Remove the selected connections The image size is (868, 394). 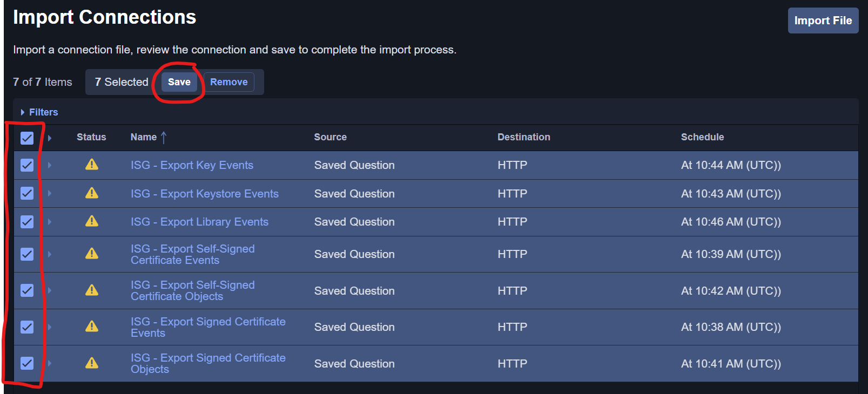(x=228, y=82)
